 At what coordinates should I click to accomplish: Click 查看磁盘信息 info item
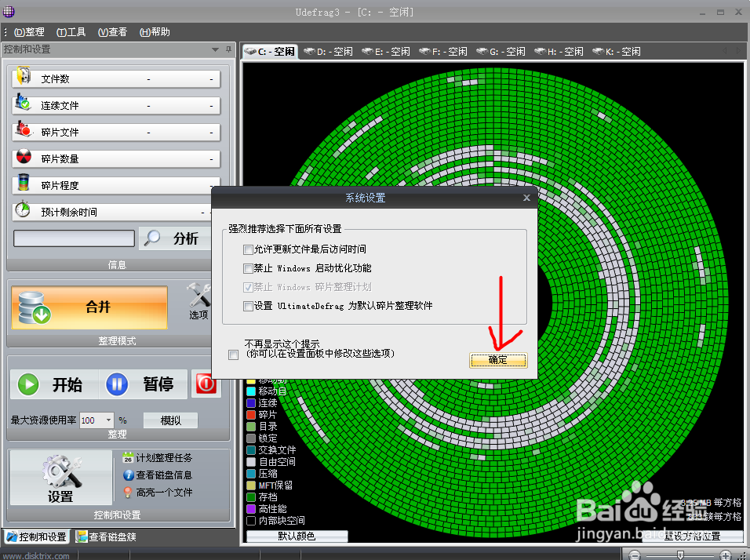(x=158, y=475)
